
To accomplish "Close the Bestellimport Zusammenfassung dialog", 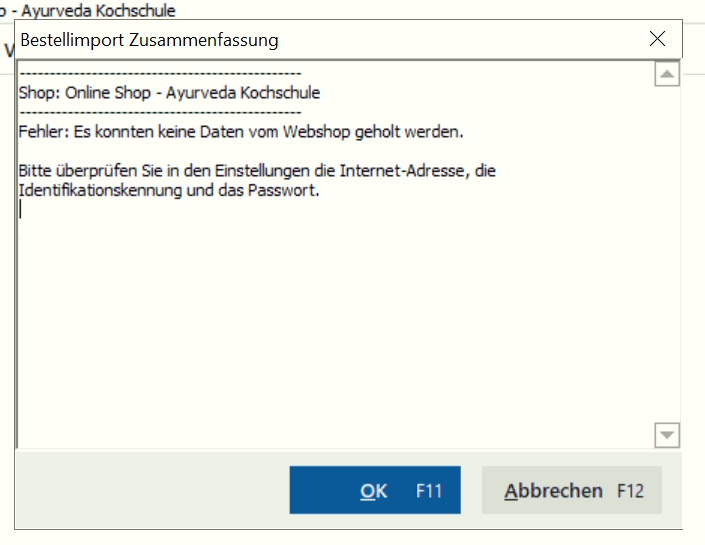I will tap(657, 39).
